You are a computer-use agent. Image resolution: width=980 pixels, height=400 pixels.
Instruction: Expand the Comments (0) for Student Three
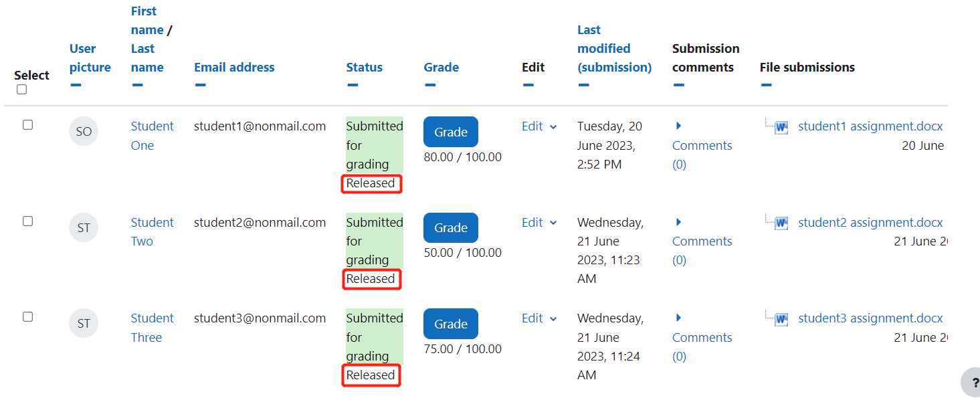point(702,337)
